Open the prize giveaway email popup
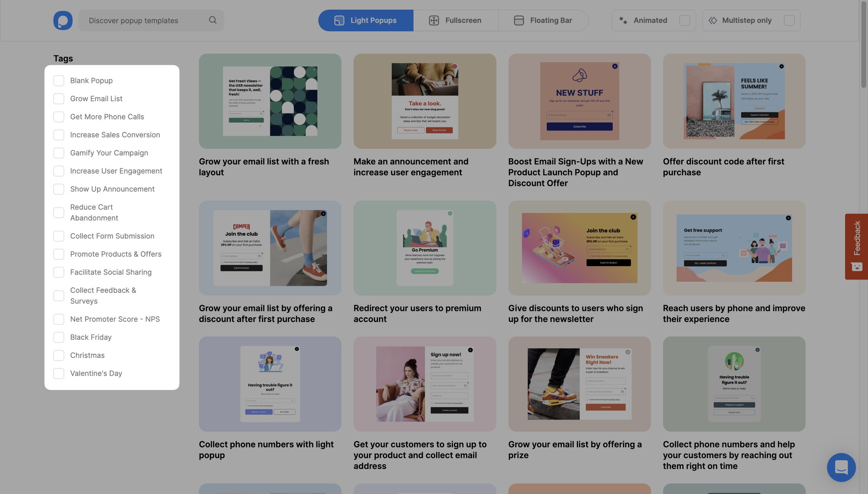 tap(579, 384)
